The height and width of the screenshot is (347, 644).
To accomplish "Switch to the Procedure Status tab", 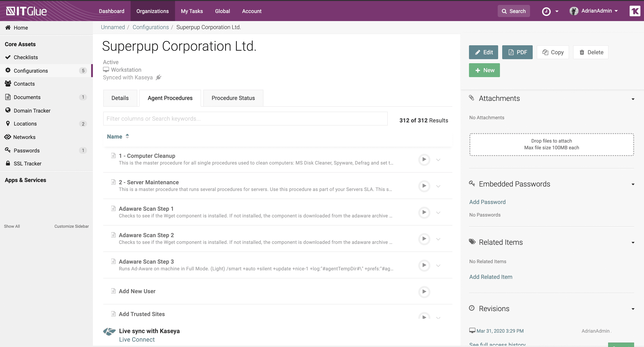I will point(233,98).
